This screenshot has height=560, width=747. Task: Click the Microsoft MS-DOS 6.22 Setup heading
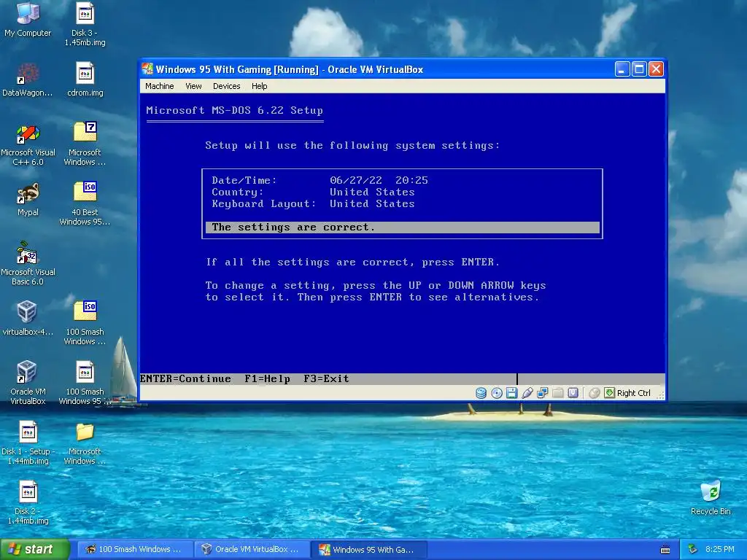[234, 111]
